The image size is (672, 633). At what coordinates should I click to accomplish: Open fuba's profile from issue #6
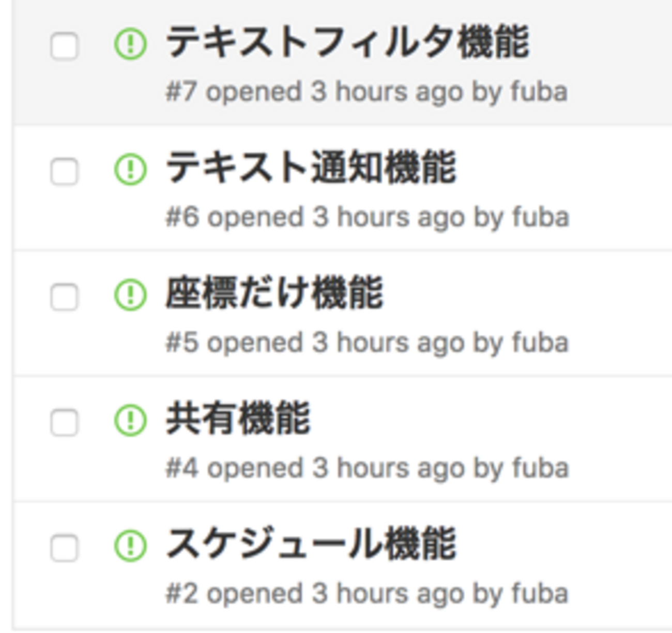(x=540, y=217)
